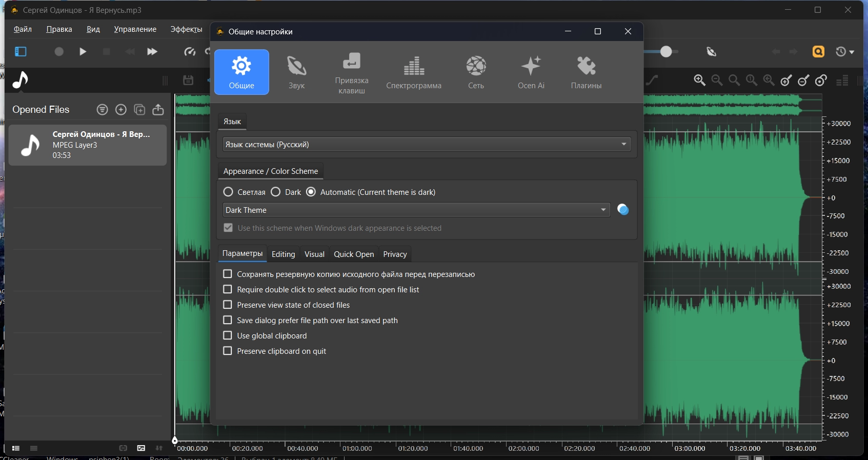The height and width of the screenshot is (460, 868).
Task: Select the Сергей Одинцов file in list
Action: [x=88, y=145]
